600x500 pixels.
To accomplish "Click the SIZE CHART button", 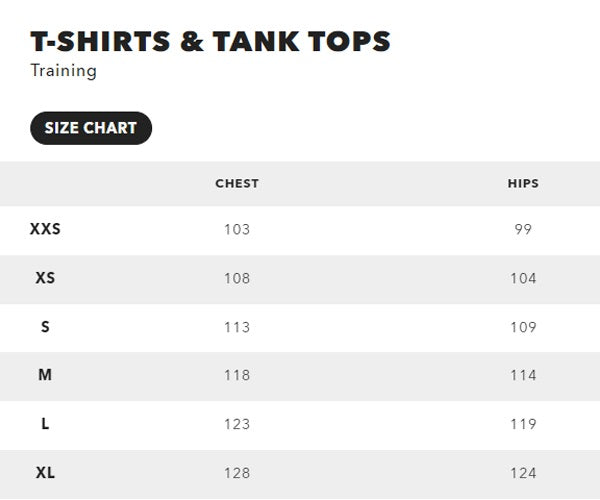I will point(91,128).
